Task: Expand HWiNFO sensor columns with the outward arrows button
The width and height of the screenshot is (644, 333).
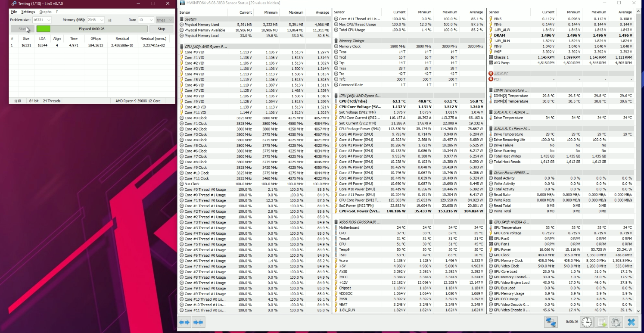Action: 184,322
